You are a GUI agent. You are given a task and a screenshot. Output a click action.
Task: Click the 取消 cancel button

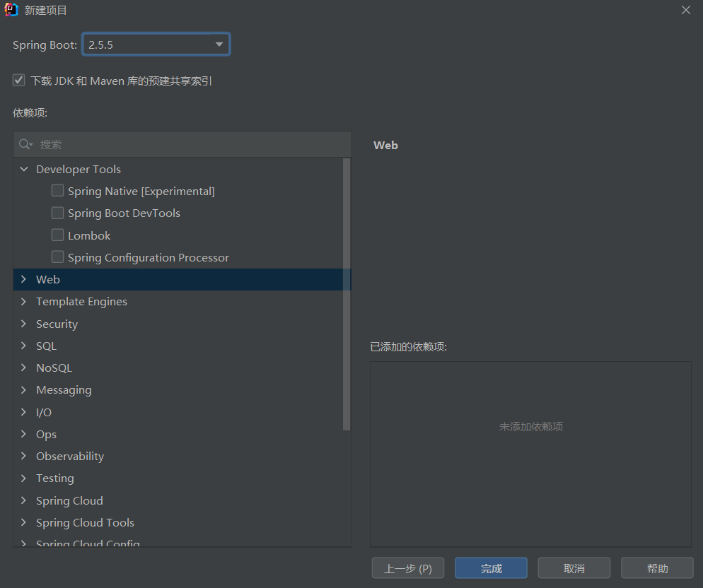pyautogui.click(x=574, y=568)
